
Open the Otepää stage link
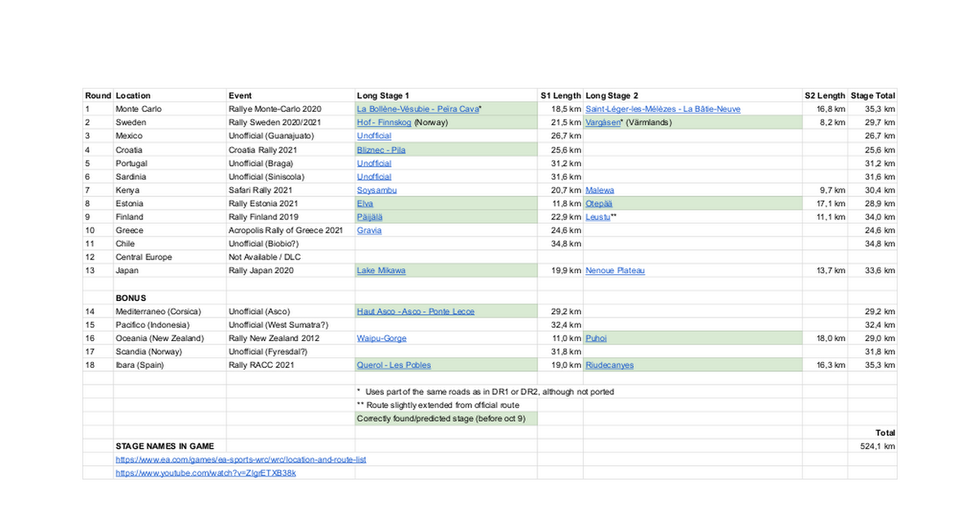click(x=599, y=203)
